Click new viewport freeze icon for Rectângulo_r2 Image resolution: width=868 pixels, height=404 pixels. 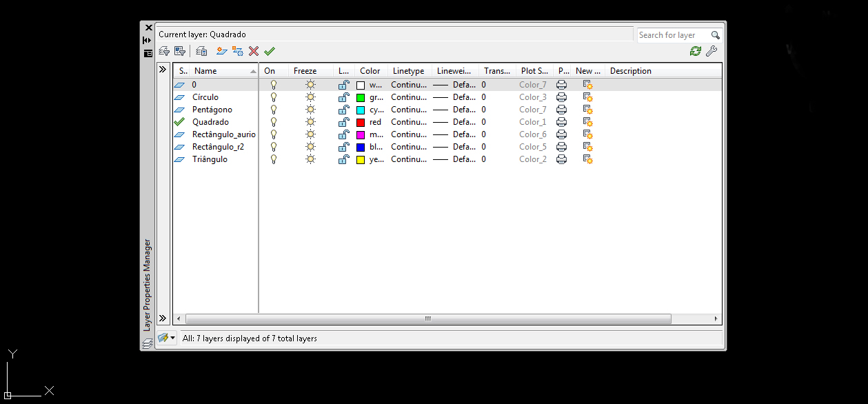click(588, 147)
